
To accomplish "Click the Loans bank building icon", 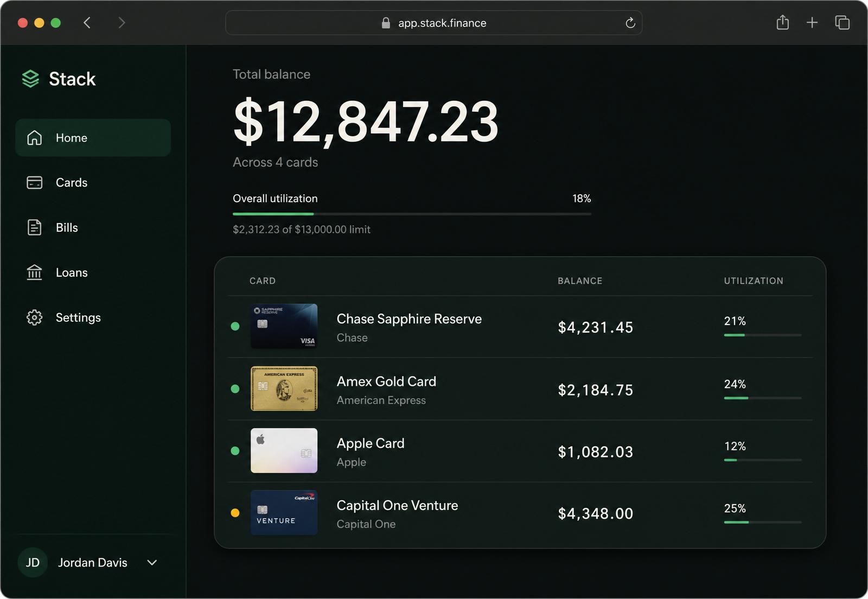I will coord(34,272).
